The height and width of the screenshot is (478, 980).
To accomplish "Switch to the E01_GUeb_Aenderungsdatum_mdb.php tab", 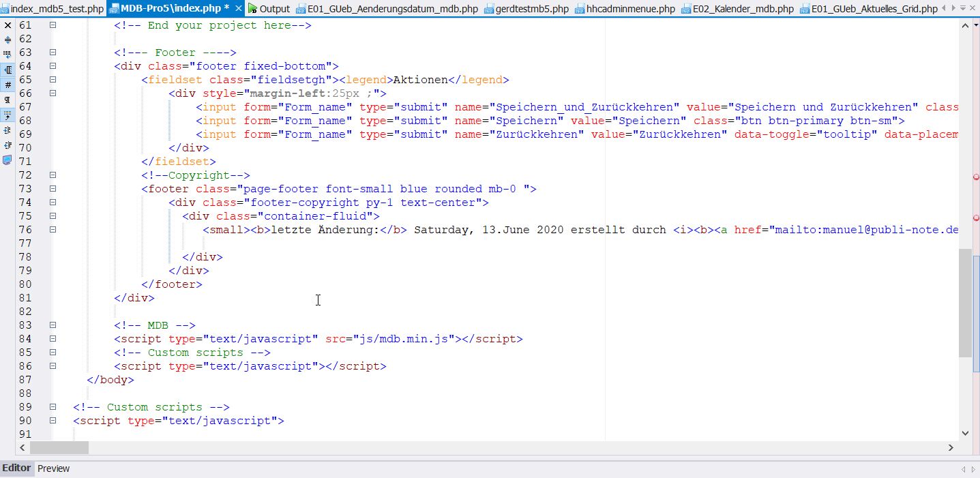I will pos(387,9).
